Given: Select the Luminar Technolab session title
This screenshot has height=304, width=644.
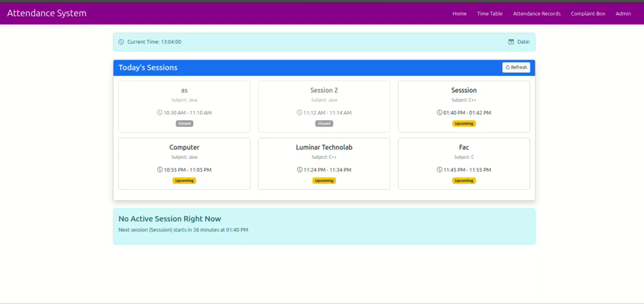Looking at the screenshot, I should click(x=324, y=147).
